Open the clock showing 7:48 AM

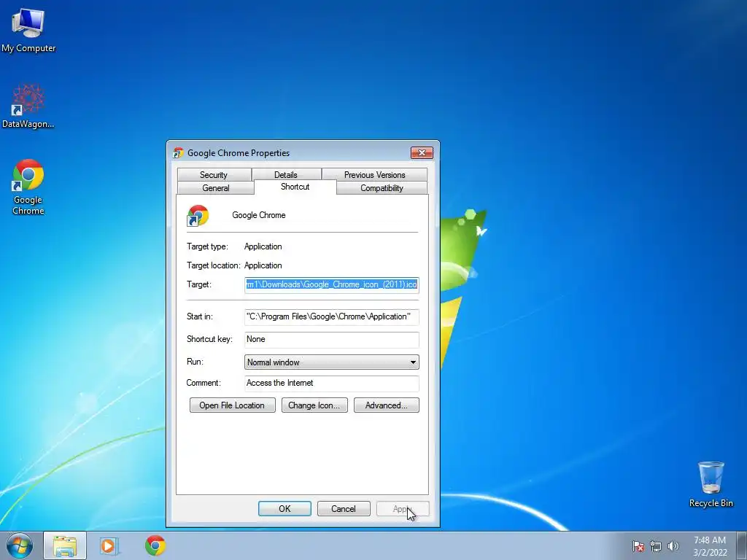point(710,545)
